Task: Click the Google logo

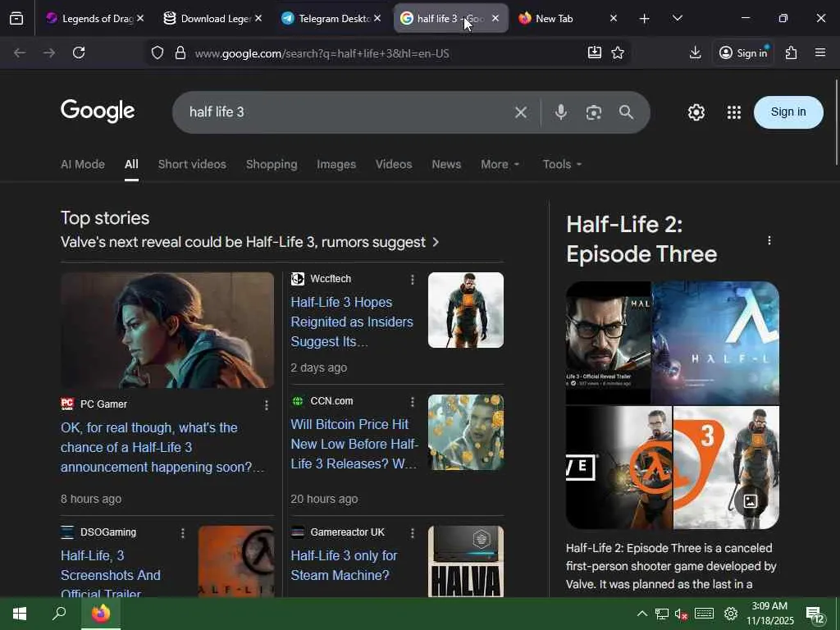Action: click(x=98, y=112)
